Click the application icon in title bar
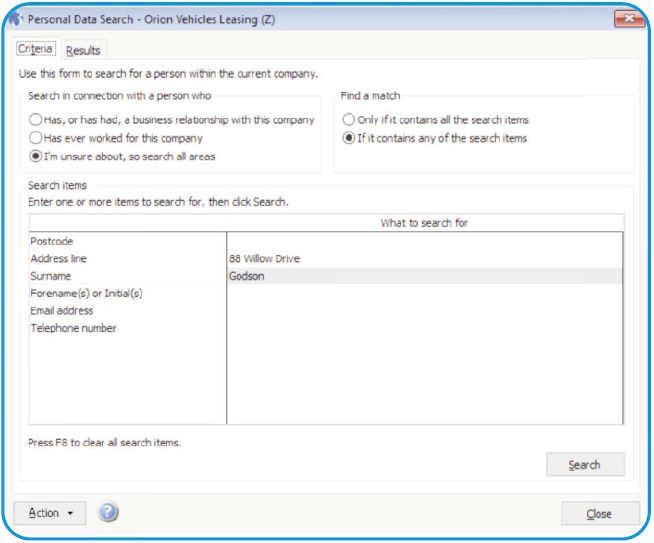The image size is (654, 543). click(16, 18)
